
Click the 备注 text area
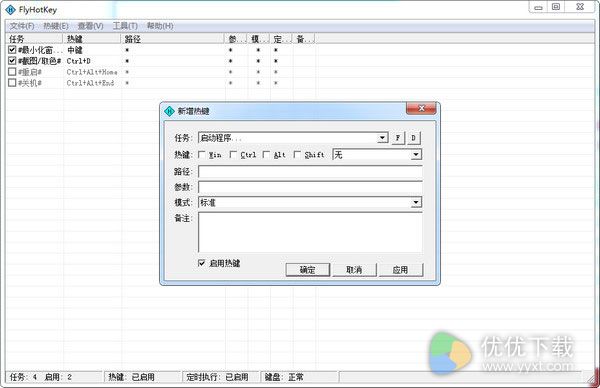pos(310,232)
